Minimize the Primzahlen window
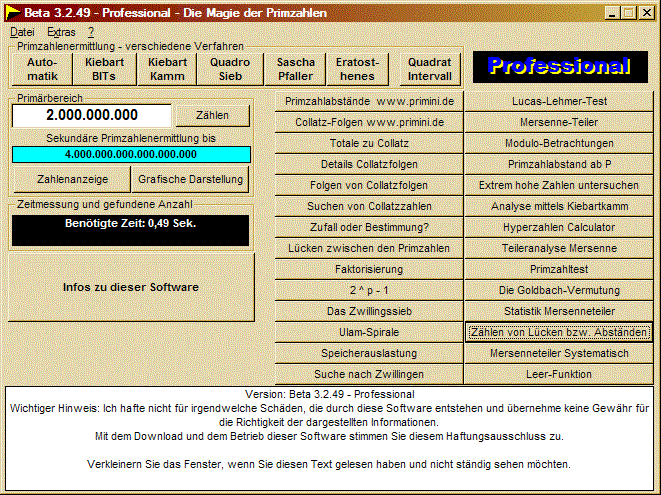 pyautogui.click(x=612, y=13)
